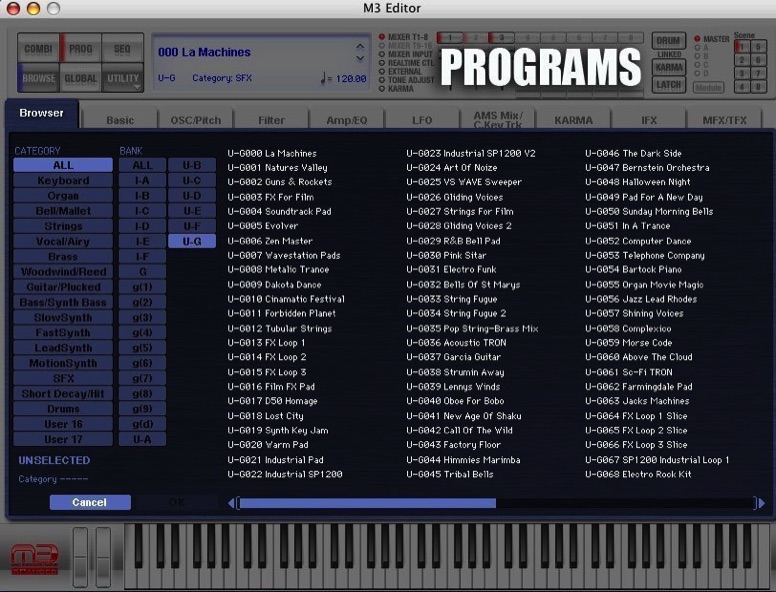
Task: Select program U-G059 Morse Code
Action: pyautogui.click(x=629, y=343)
